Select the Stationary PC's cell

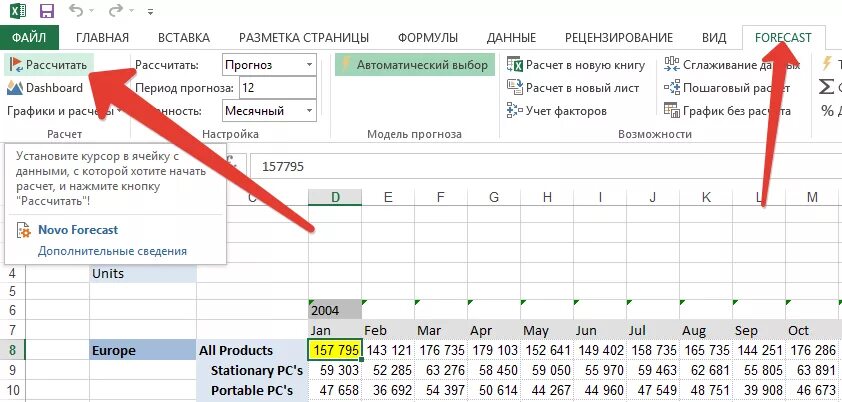tap(252, 370)
